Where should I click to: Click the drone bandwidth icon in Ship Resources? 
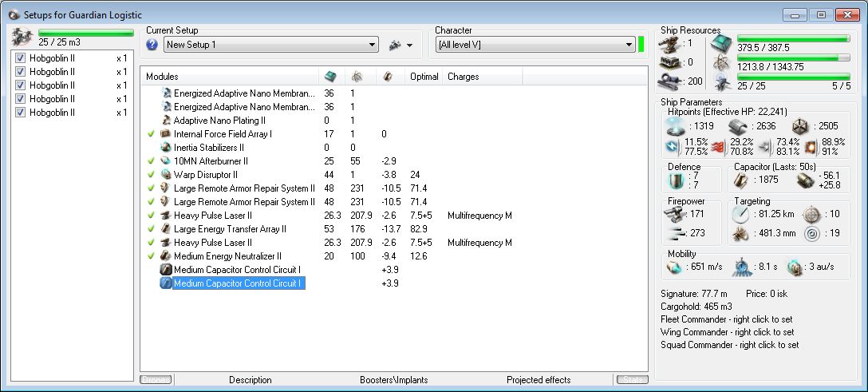tap(722, 82)
